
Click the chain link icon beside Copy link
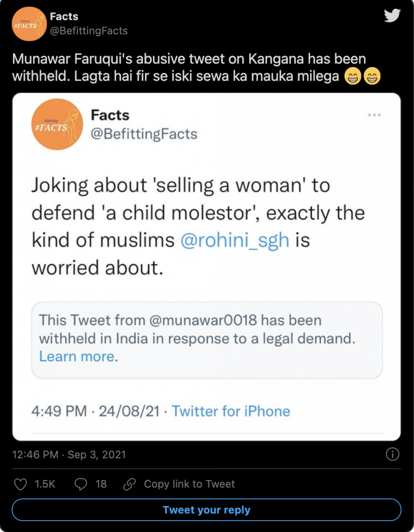pyautogui.click(x=129, y=484)
